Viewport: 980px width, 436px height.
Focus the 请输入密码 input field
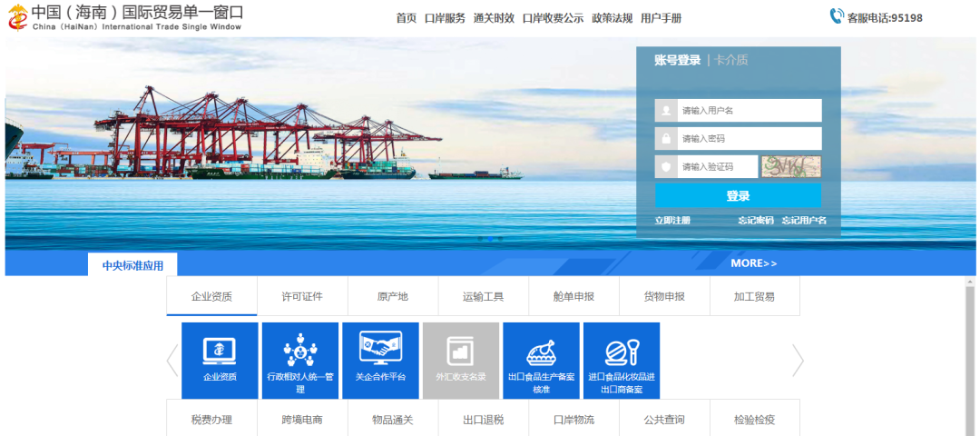point(750,138)
